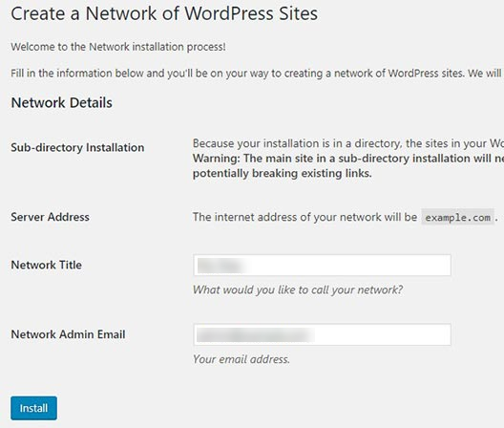
Task: Click the blurred value inside Network Title field
Action: [220, 266]
